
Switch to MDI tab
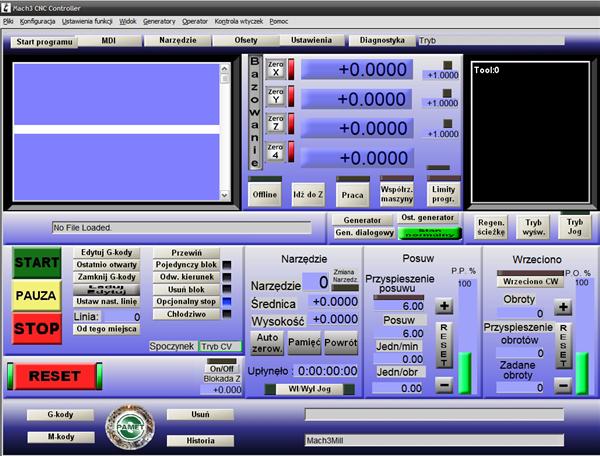point(109,40)
